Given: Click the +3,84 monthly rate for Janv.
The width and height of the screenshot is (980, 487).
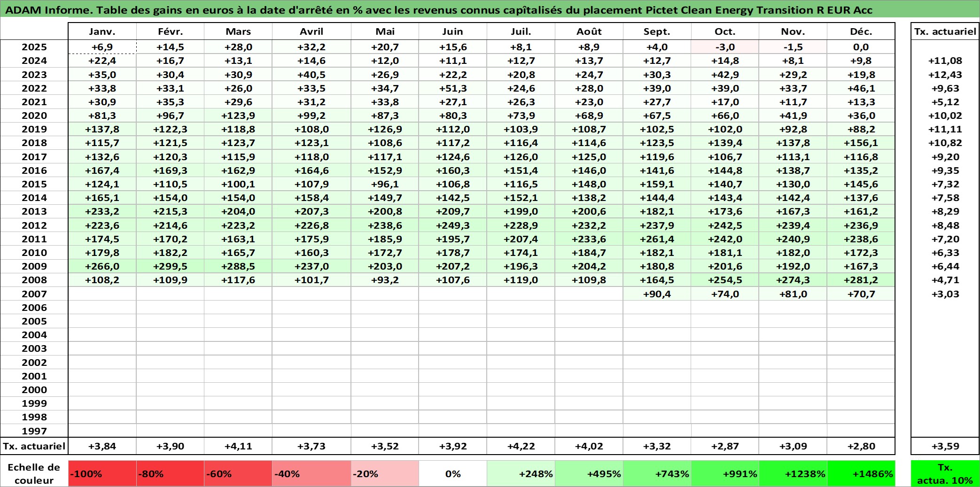Looking at the screenshot, I should (x=102, y=446).
